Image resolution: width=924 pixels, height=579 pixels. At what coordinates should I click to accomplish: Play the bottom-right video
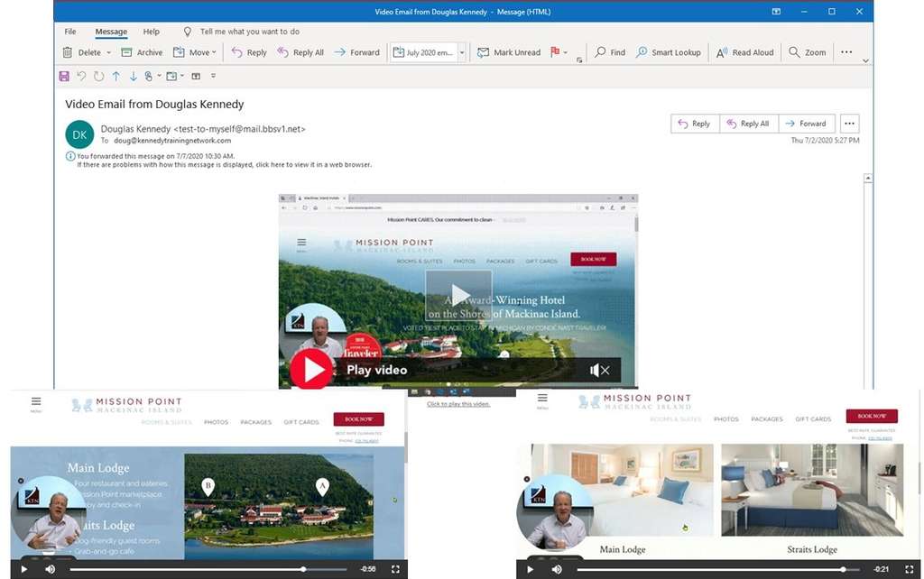[x=530, y=569]
